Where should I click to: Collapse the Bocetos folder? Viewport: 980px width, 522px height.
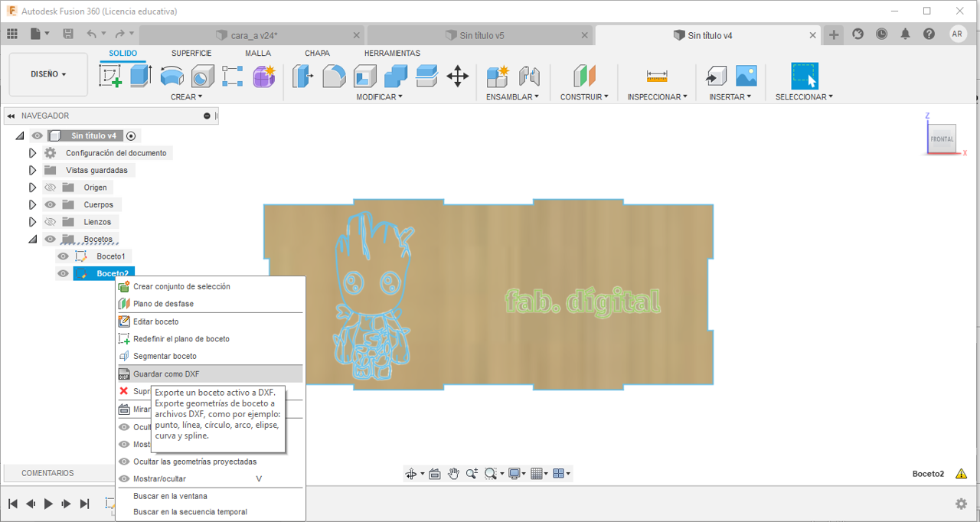pyautogui.click(x=32, y=239)
